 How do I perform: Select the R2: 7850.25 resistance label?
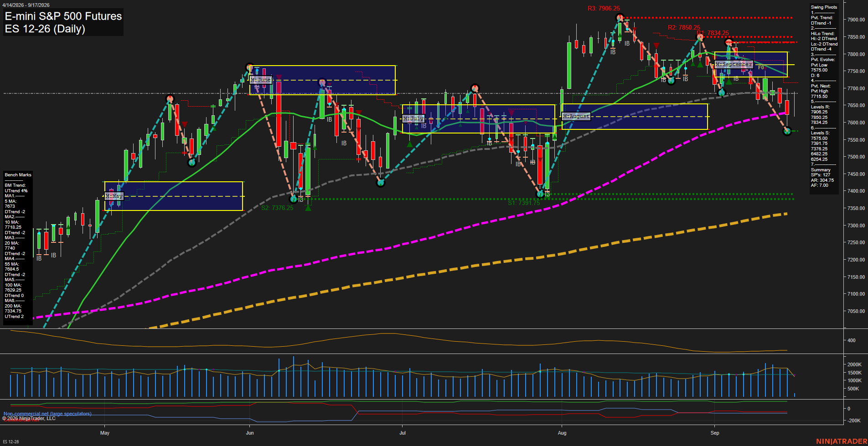(x=684, y=27)
